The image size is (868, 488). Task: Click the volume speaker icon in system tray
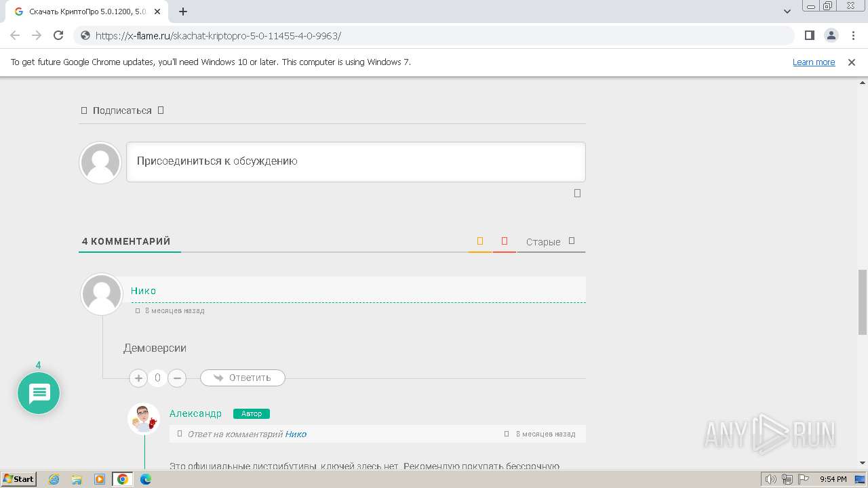pos(771,479)
